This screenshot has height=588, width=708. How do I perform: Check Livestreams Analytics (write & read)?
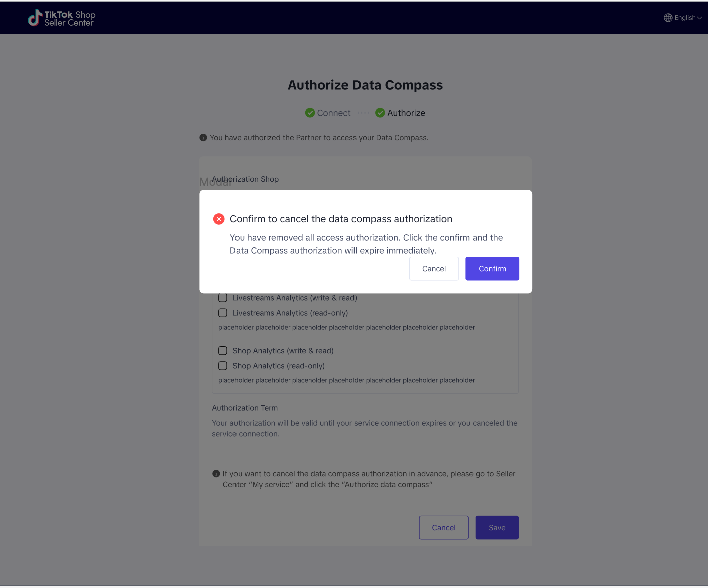(223, 298)
